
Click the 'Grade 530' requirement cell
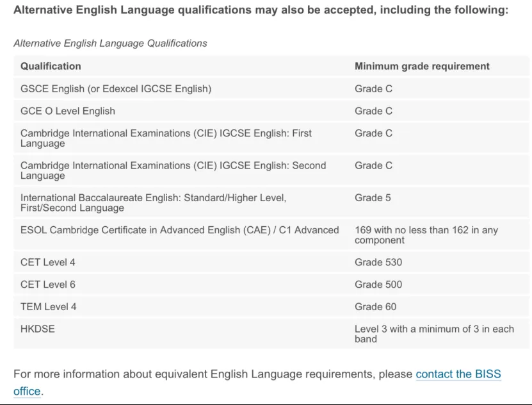click(x=378, y=262)
